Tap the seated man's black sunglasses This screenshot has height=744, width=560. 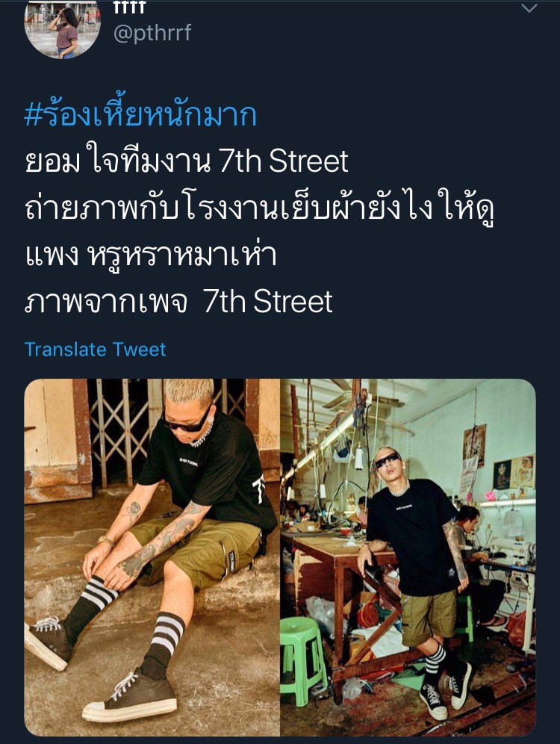tap(187, 422)
